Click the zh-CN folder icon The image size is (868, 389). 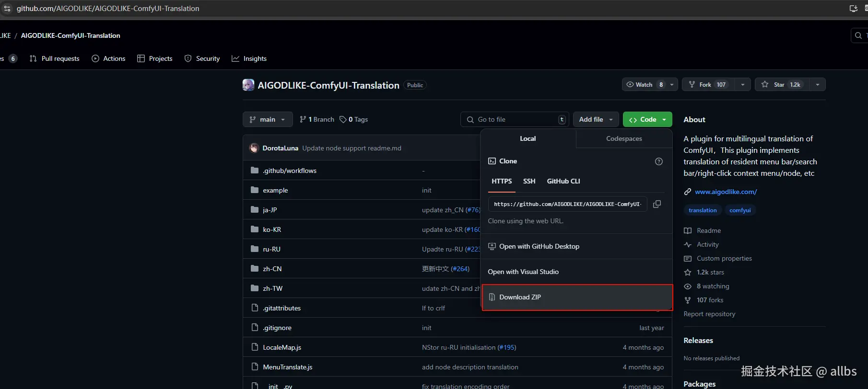255,269
